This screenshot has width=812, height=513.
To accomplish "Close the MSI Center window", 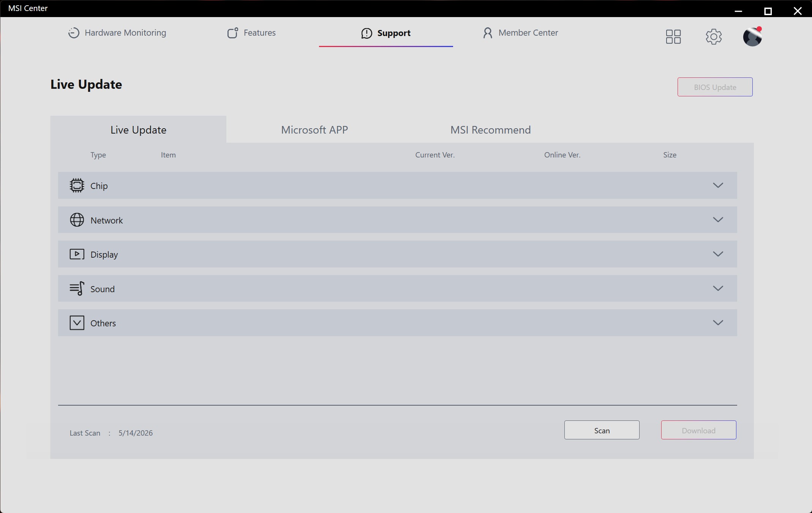I will tap(798, 11).
